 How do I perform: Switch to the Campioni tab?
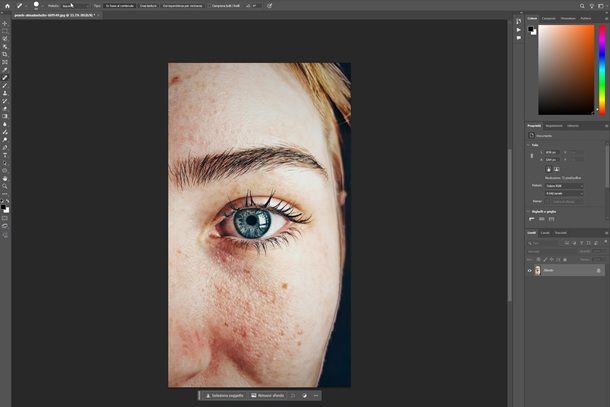point(549,18)
